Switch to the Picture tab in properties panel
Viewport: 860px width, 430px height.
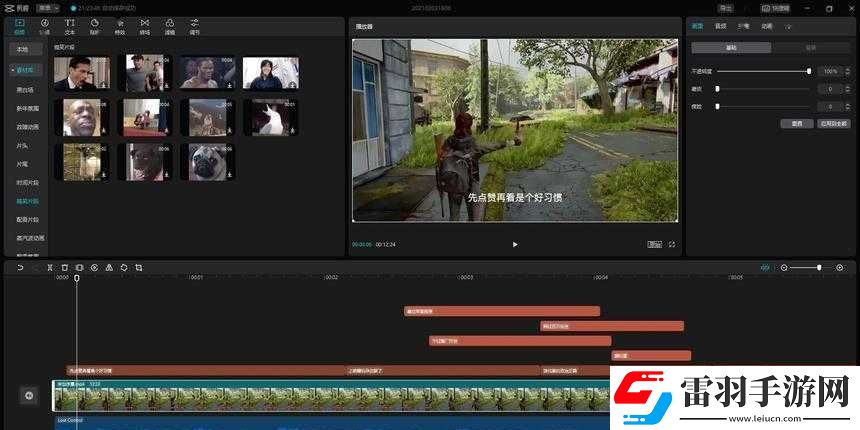pos(697,26)
